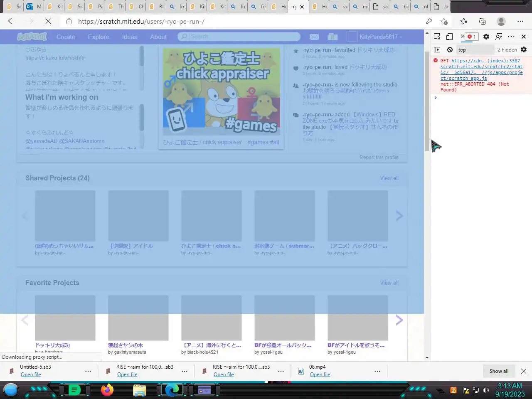
Task: Open console settings gear beside 2 hidden
Action: click(524, 49)
